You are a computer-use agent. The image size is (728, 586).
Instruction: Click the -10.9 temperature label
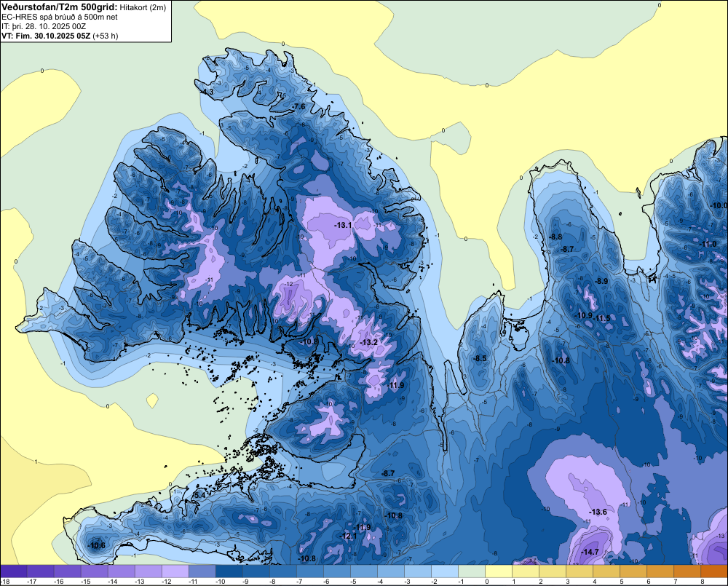pos(583,315)
